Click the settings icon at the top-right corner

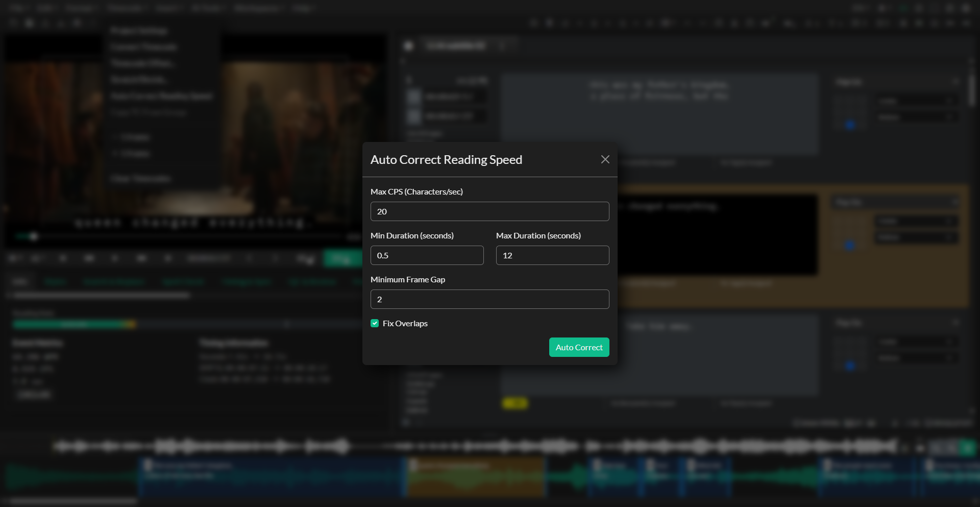[965, 9]
